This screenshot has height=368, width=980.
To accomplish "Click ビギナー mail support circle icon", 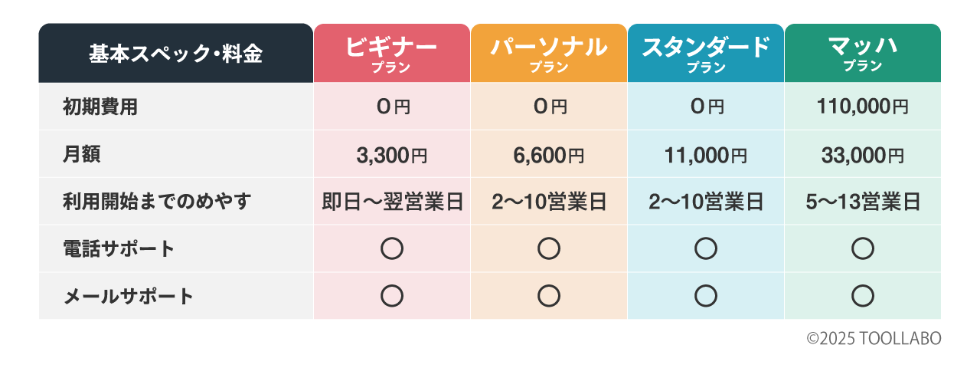I will pos(392,296).
